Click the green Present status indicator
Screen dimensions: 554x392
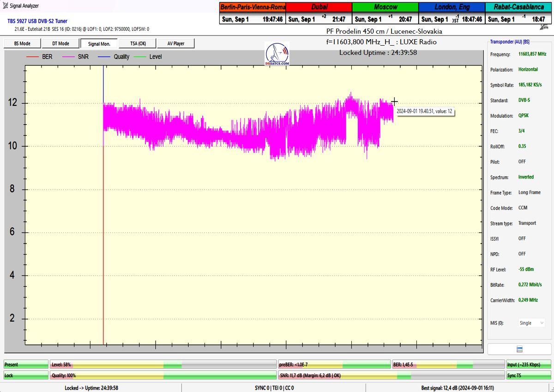tap(26, 364)
